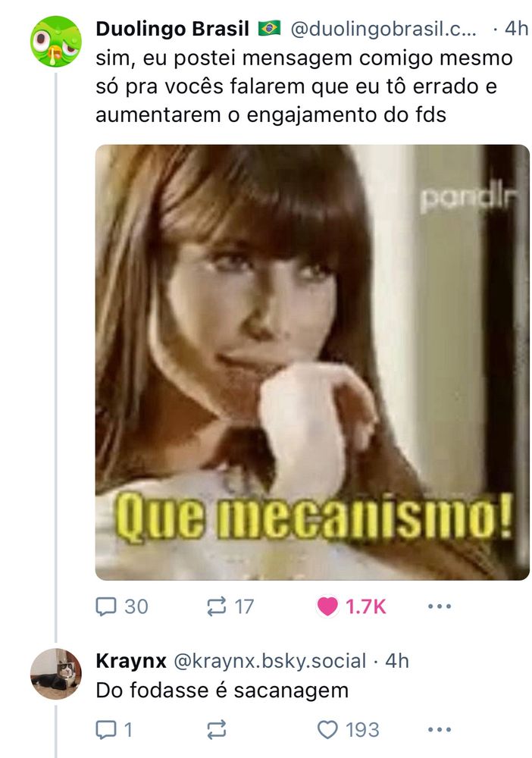Image resolution: width=532 pixels, height=758 pixels.
Task: Unlike Duolingo's post via pink heart
Action: point(327,606)
